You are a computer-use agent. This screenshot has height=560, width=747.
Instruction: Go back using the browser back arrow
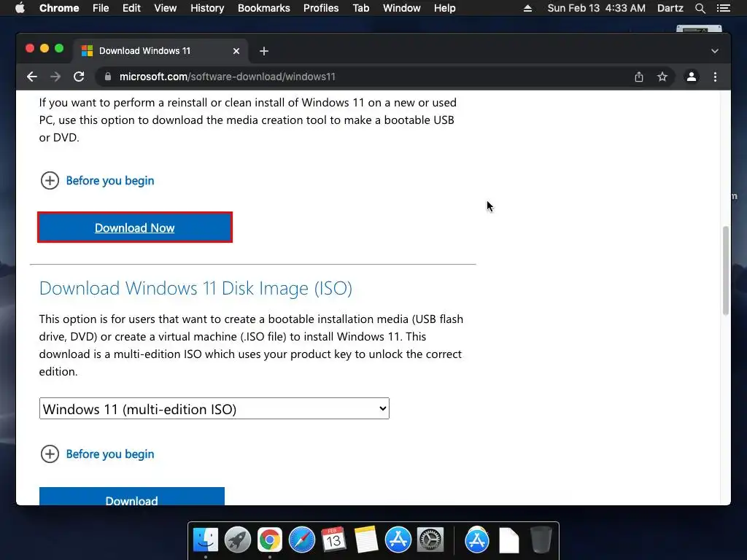(32, 77)
